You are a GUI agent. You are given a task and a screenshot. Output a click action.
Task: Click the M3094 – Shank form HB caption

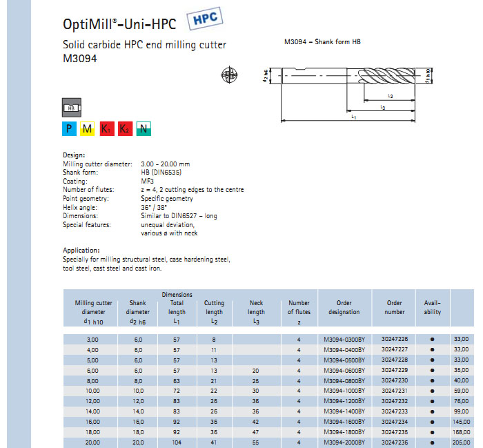click(x=322, y=42)
